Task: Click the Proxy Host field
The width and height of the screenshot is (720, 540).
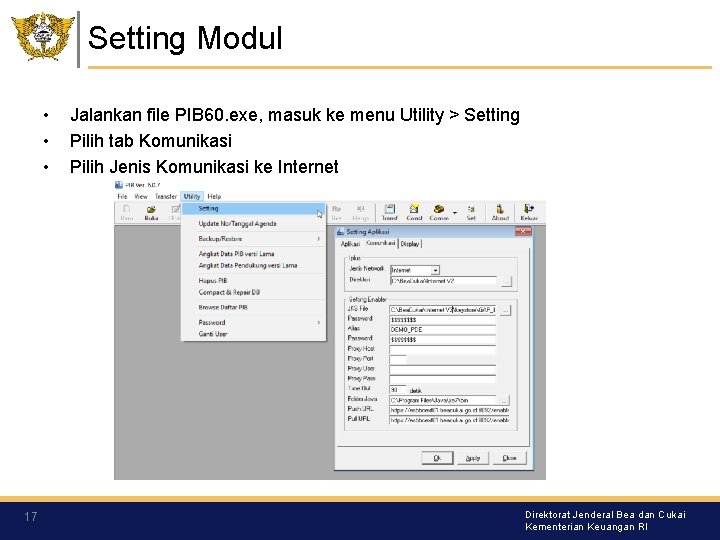Action: [443, 350]
